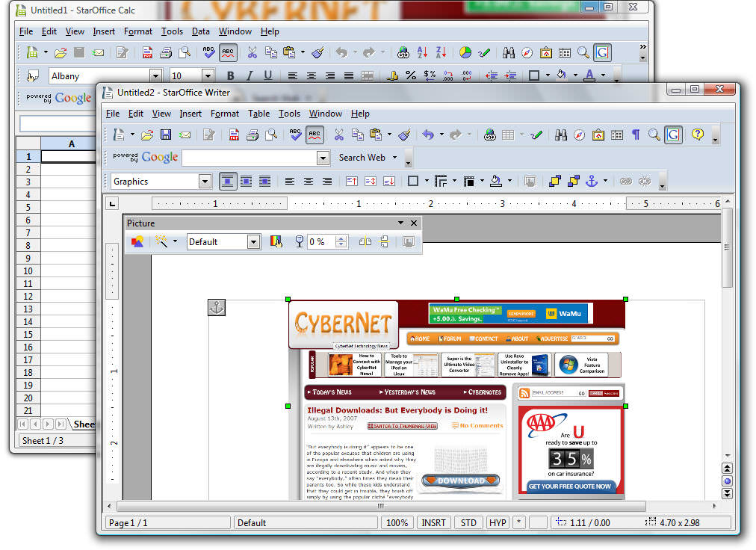
Task: Toggle nonprinting characters in Writer
Action: point(636,135)
